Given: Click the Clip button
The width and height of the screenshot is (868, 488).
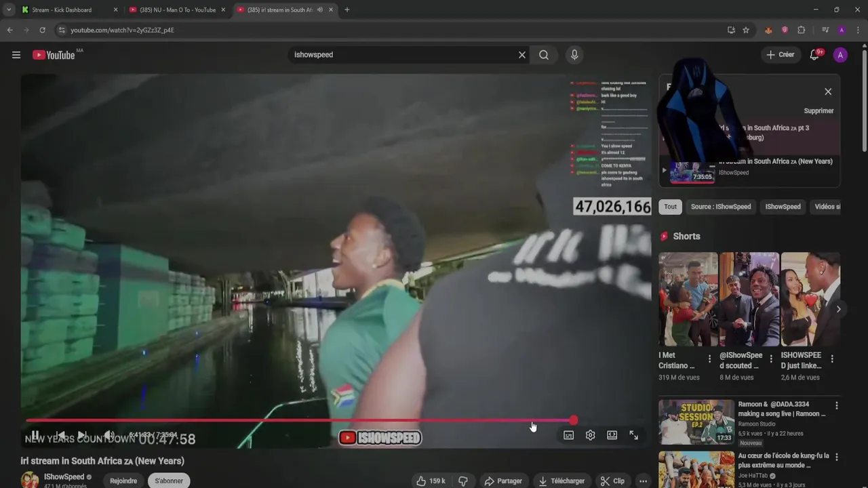Looking at the screenshot, I should click(x=612, y=481).
